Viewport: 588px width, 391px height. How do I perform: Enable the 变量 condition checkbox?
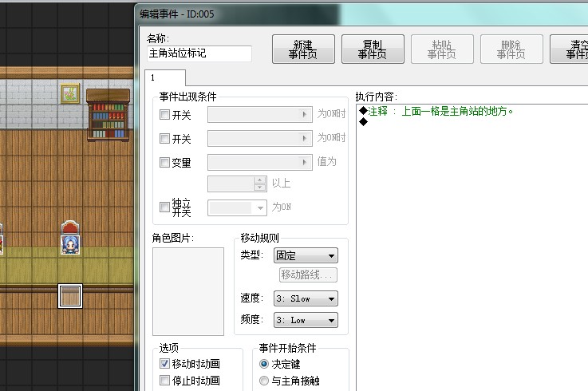164,163
